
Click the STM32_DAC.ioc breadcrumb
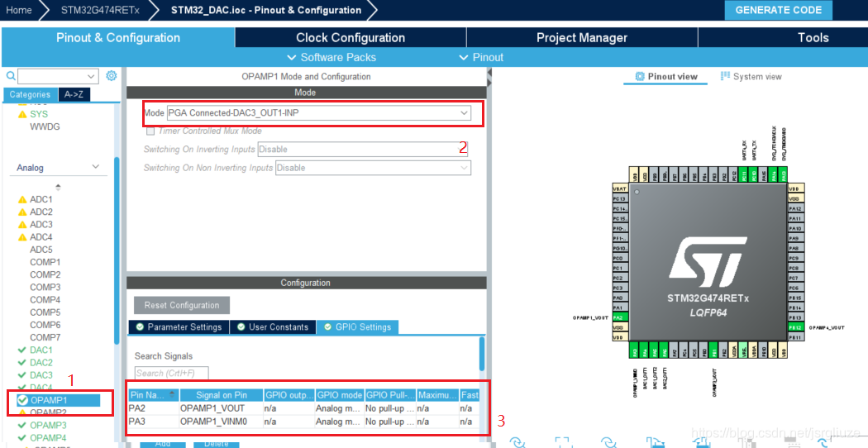tap(265, 10)
